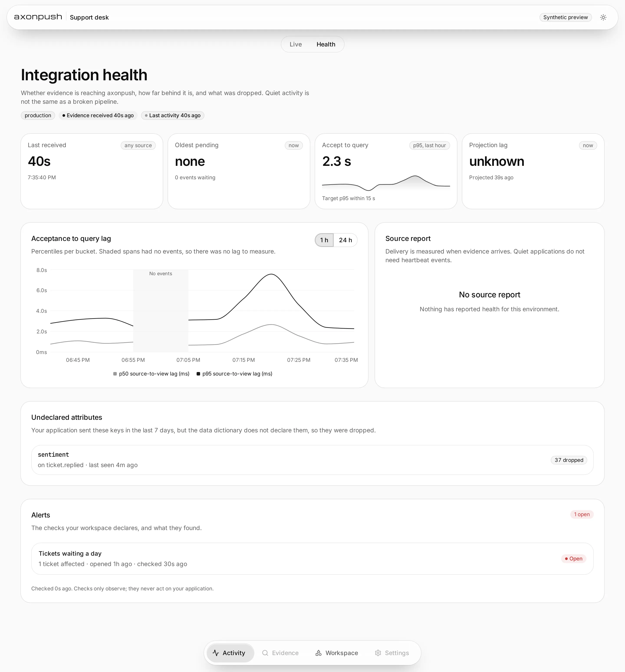625x672 pixels.
Task: Toggle p50 source-to-view lag legend
Action: pyautogui.click(x=151, y=374)
